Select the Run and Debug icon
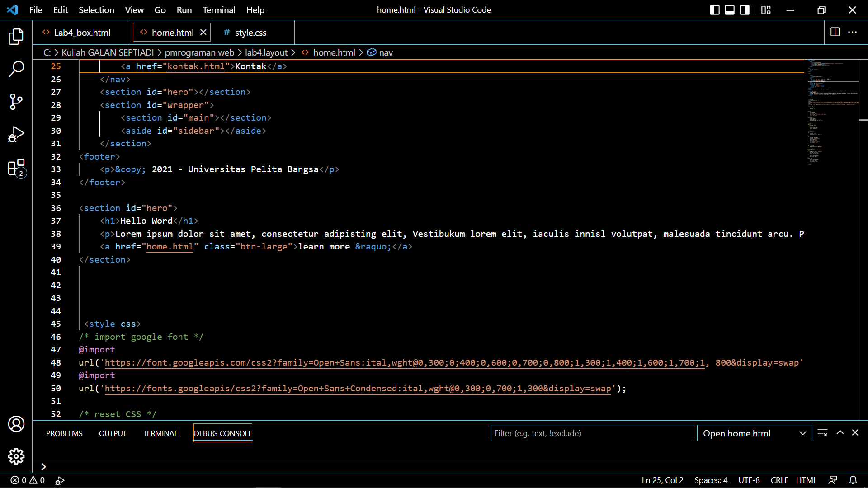Viewport: 868px width, 488px height. coord(16,134)
